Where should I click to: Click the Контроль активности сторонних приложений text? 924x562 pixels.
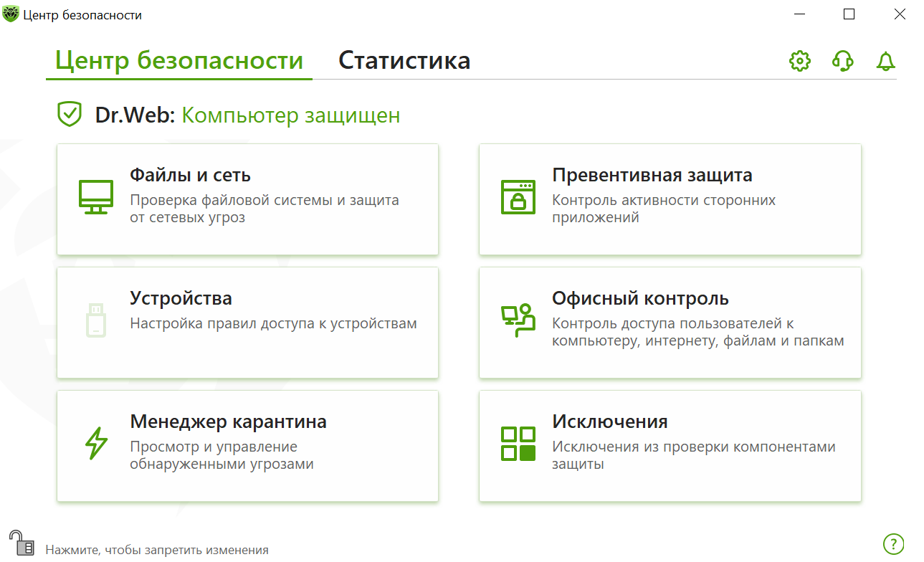664,209
